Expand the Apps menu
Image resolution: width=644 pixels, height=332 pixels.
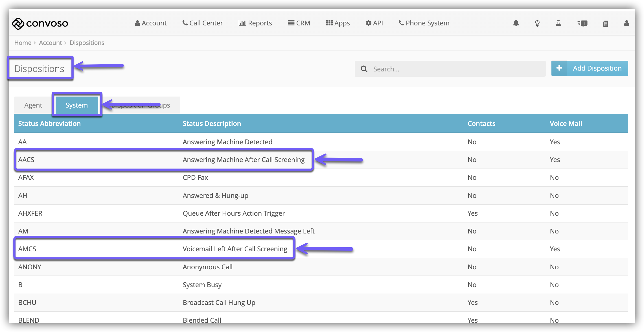[338, 23]
